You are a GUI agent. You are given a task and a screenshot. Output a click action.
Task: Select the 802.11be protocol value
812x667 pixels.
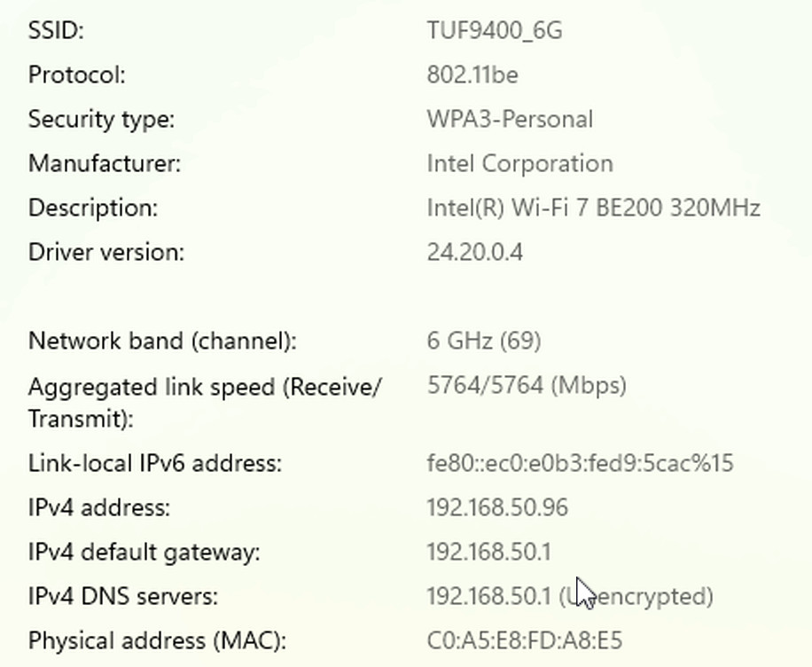472,75
